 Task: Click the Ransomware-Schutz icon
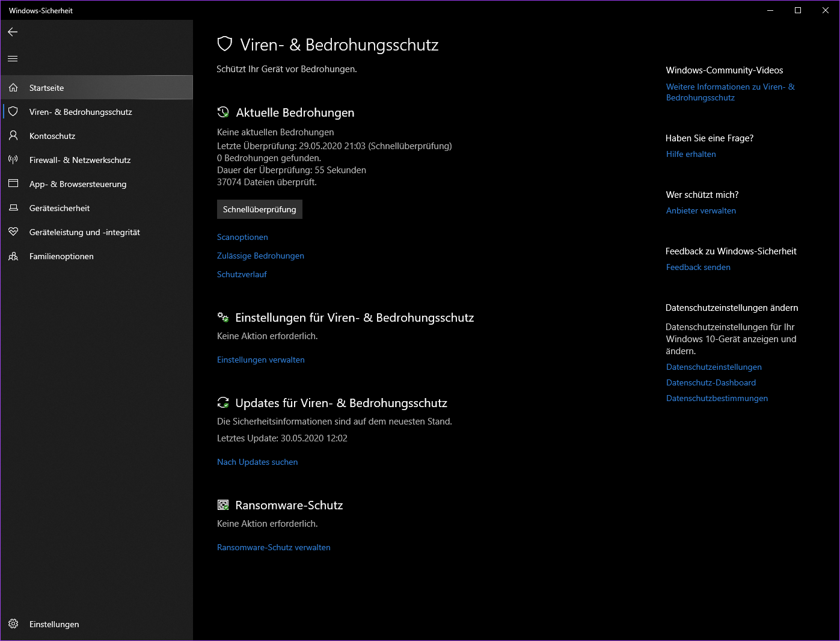223,505
